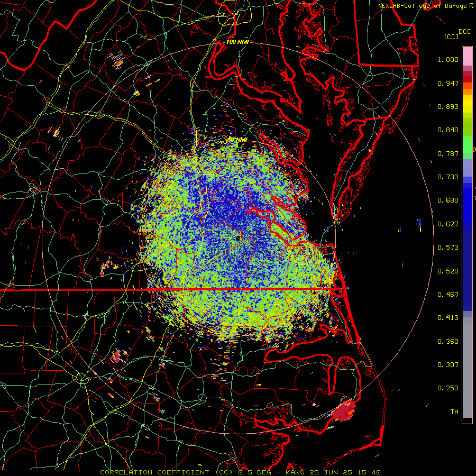Click the CORRELATION COEFFICIENT caption at the bottom

(240, 472)
